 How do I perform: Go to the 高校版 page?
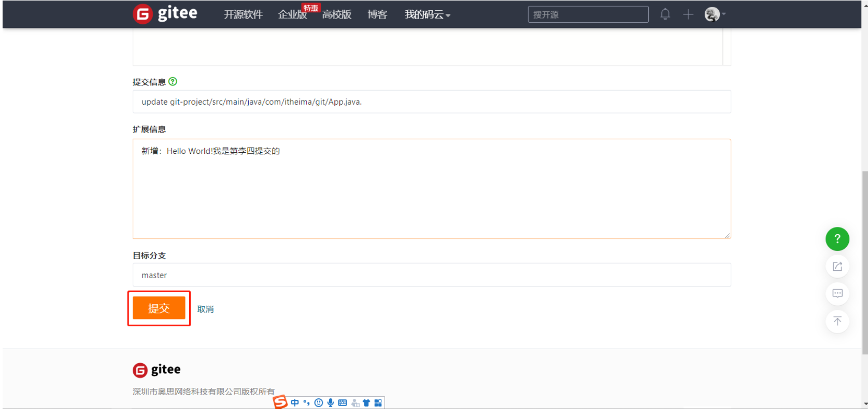(337, 15)
